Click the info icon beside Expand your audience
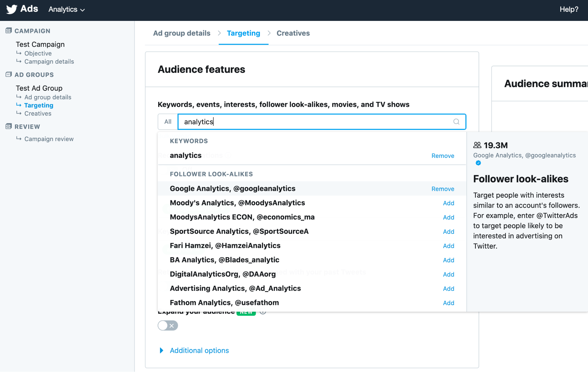The width and height of the screenshot is (588, 372). tap(263, 313)
